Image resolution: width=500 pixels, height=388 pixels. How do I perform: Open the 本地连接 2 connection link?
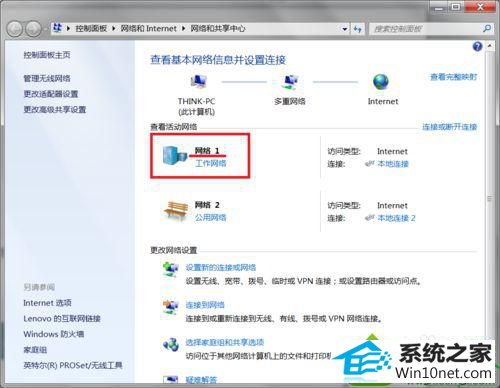396,218
